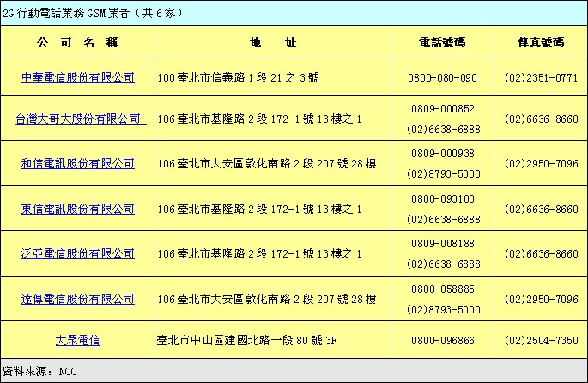Select address '臺北市中山區建國北路一段80號3F'
The width and height of the screenshot is (588, 383).
[246, 340]
